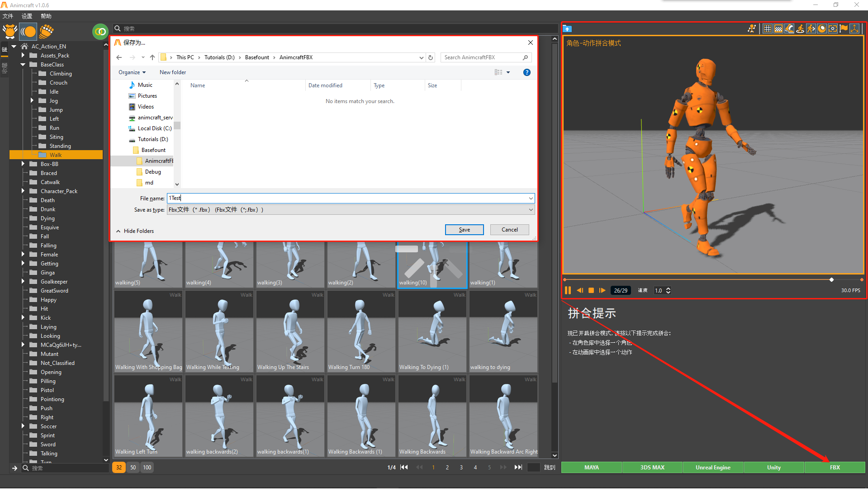Toggle the root motion walking-arrow icon
The height and width of the screenshot is (492, 868).
pos(811,28)
